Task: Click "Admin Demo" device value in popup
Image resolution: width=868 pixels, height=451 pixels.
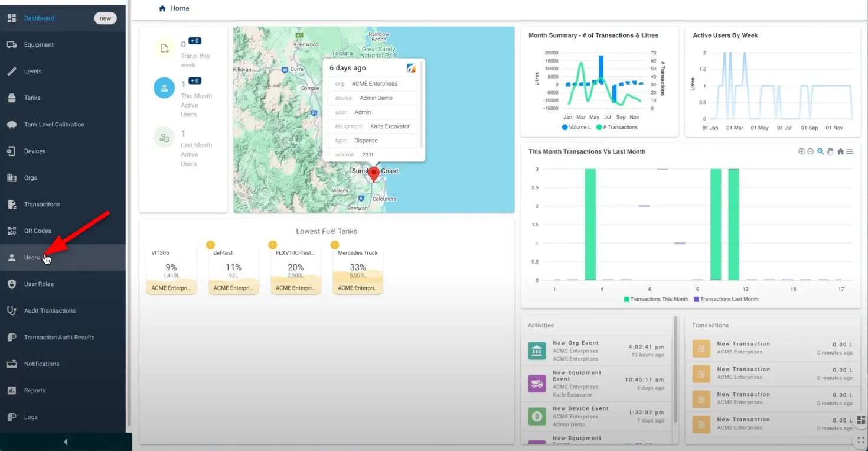Action: (x=376, y=98)
